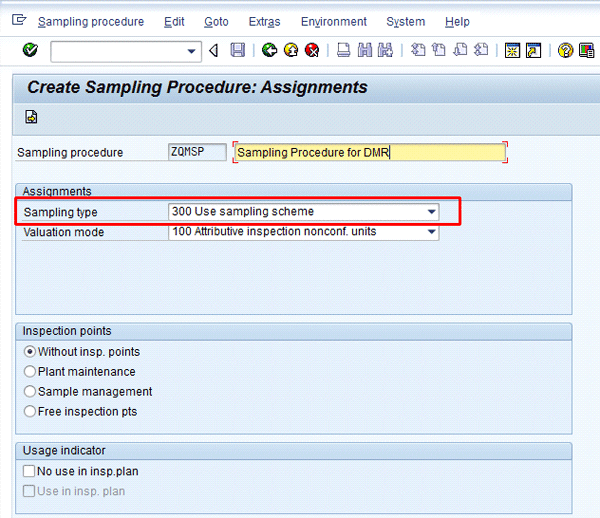Expand the Valuation mode dropdown
This screenshot has height=518, width=600.
(x=431, y=232)
